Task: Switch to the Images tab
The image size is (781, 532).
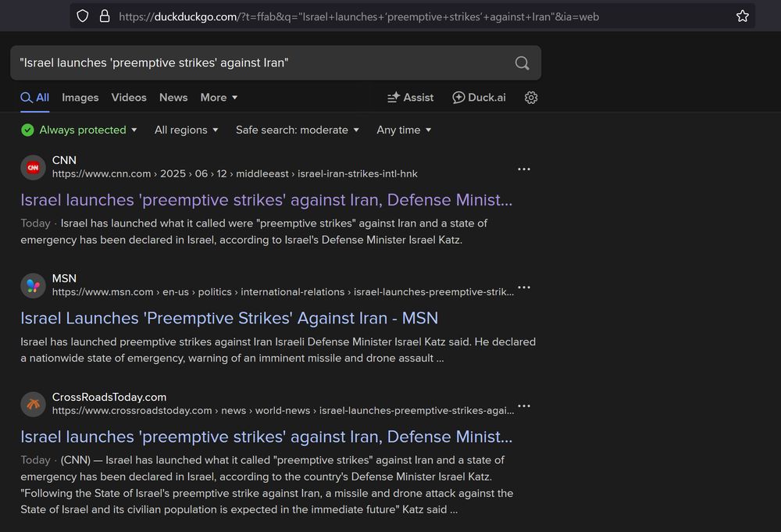Action: 80,98
